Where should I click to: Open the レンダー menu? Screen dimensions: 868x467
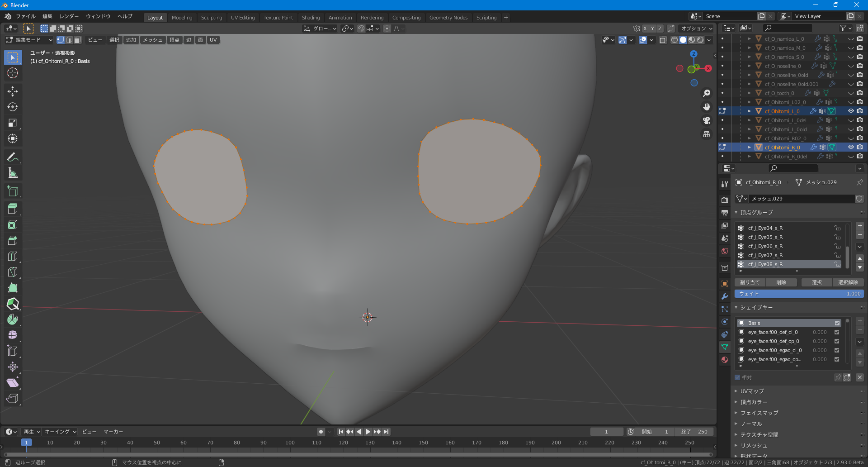point(69,16)
